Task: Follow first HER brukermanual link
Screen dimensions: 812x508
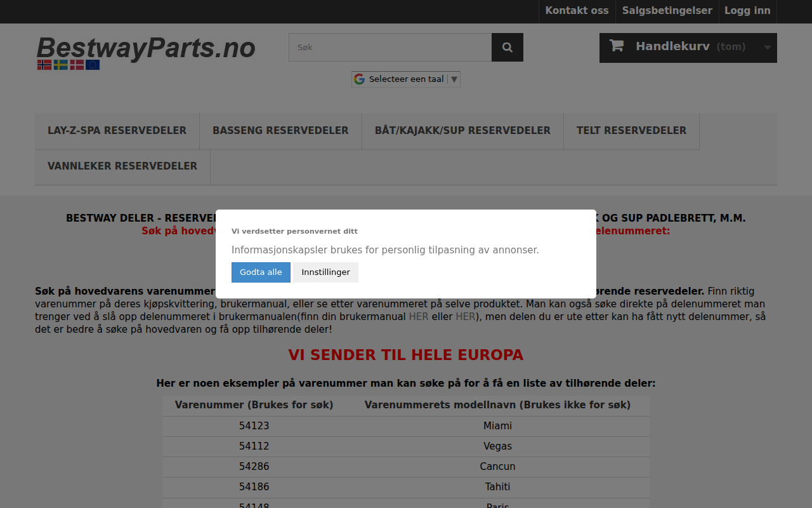Action: pos(419,316)
